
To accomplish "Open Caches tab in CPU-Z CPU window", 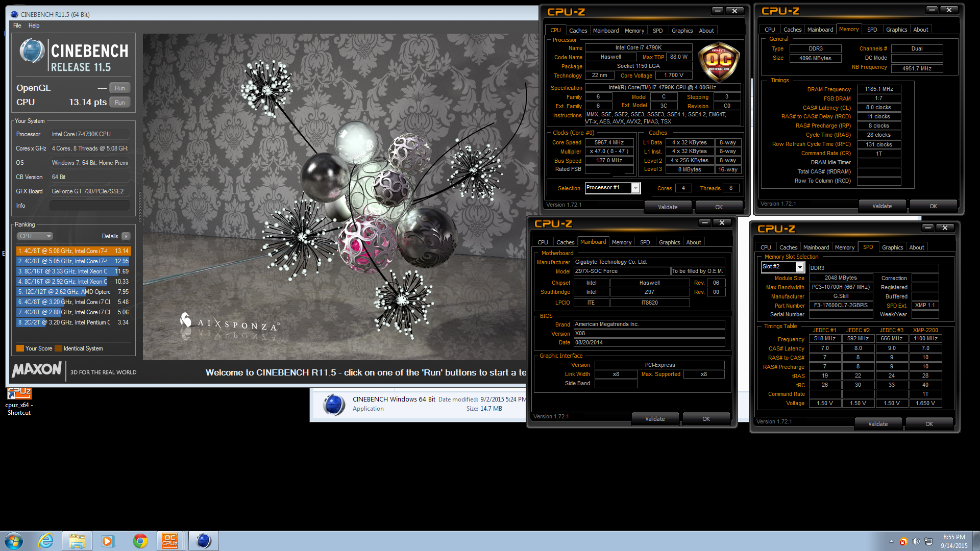I will coord(578,31).
